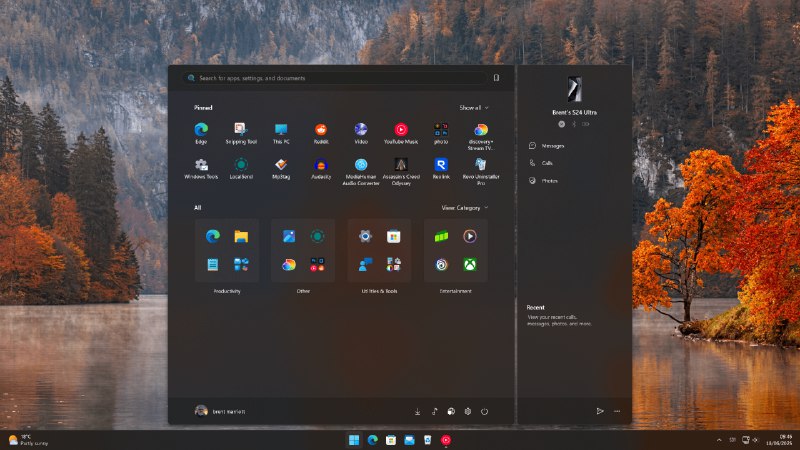Show hidden icons tray chevron
This screenshot has height=450, width=800.
pyautogui.click(x=719, y=440)
